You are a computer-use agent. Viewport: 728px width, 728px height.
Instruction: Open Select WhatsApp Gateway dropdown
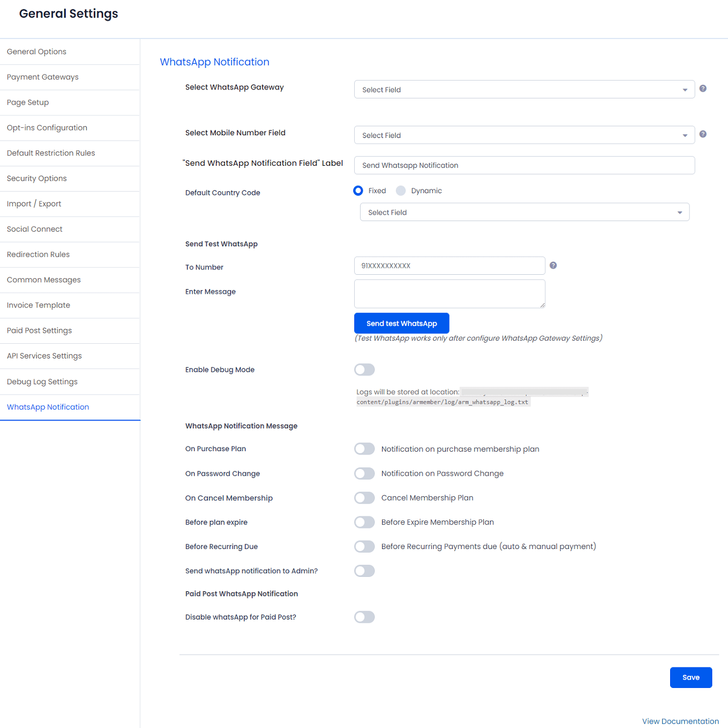[x=524, y=89]
